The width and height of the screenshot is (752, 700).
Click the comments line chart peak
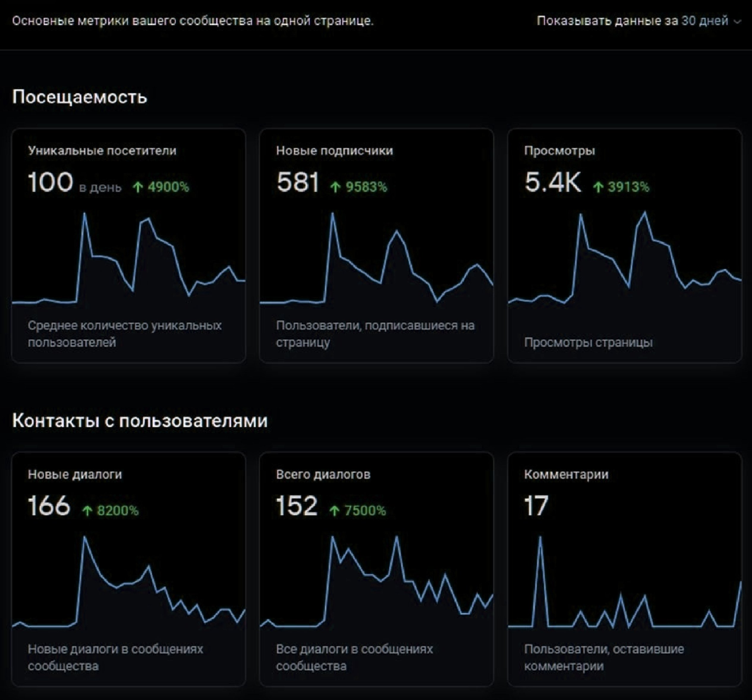(540, 538)
